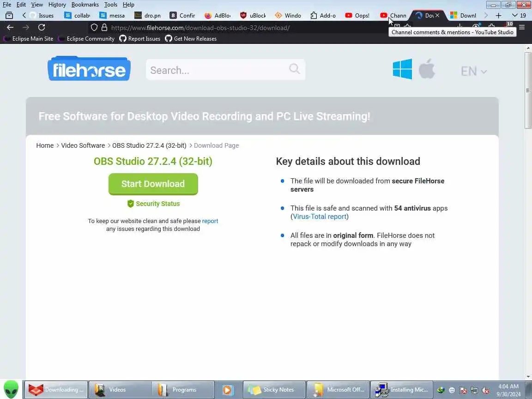Viewport: 532px width, 399px height.
Task: Open Downloading taskbar item
Action: [55, 389]
